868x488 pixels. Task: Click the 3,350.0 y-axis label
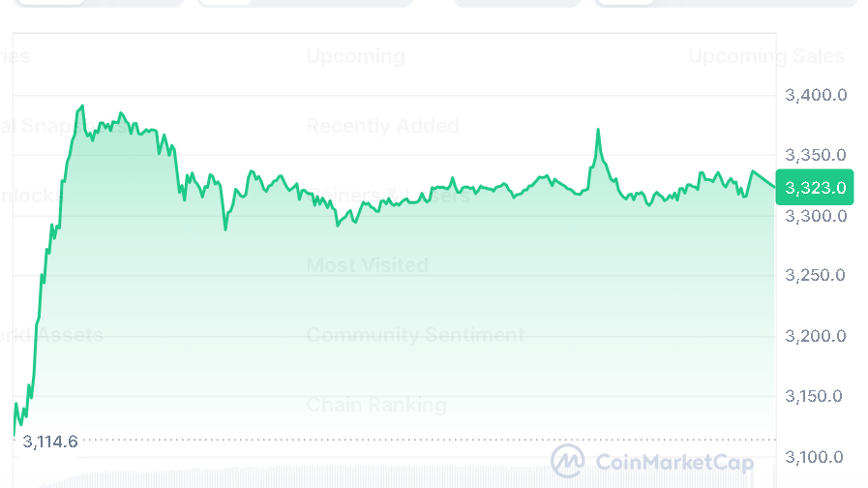(816, 155)
